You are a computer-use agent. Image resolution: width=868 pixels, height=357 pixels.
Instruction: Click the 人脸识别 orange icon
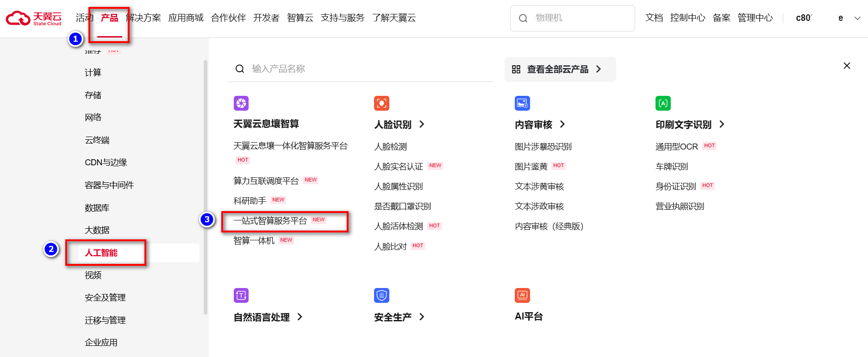coord(382,103)
